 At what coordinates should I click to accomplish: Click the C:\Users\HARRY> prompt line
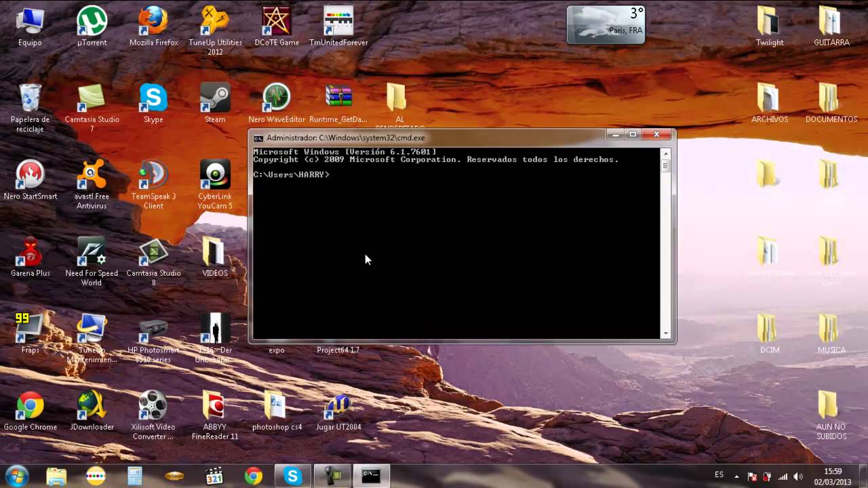pos(292,175)
